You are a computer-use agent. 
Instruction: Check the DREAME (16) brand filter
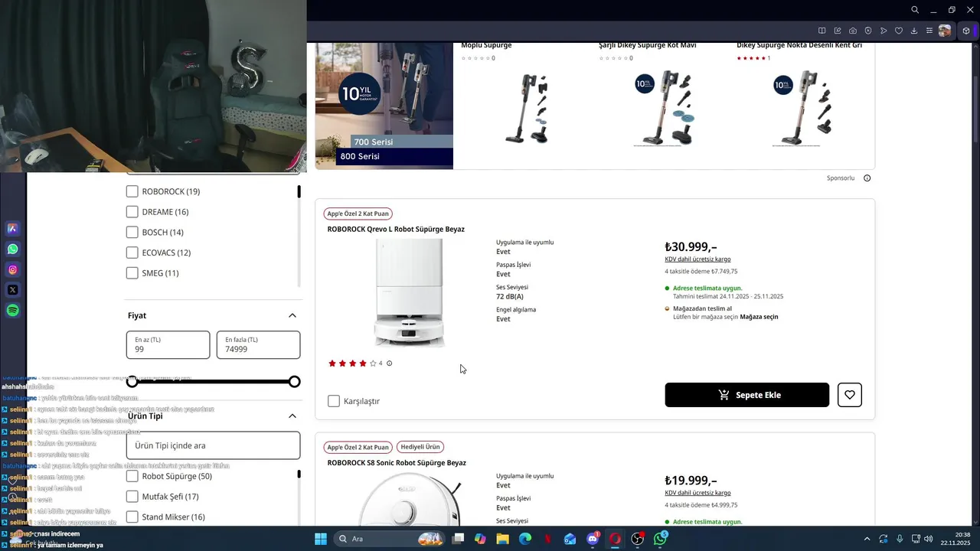pos(132,212)
